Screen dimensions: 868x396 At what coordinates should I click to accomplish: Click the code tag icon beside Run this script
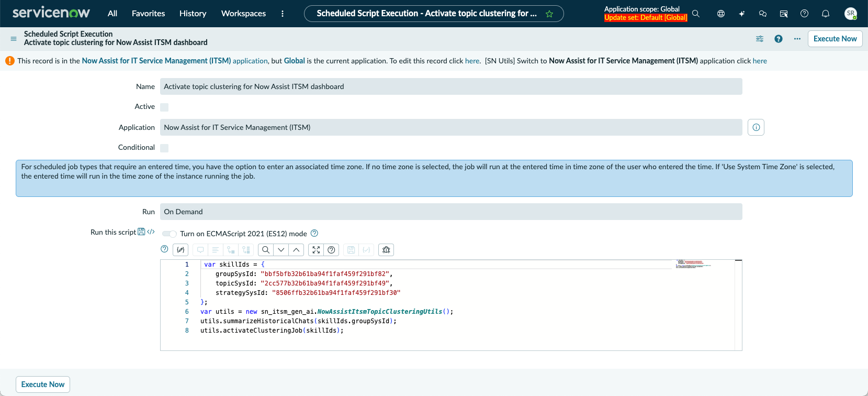tap(151, 232)
